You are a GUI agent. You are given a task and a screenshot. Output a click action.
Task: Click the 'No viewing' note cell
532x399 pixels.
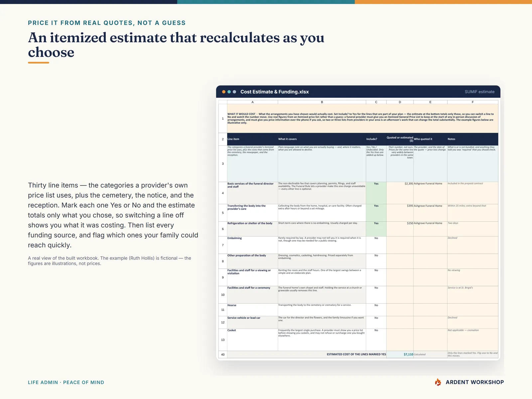[x=472, y=277]
